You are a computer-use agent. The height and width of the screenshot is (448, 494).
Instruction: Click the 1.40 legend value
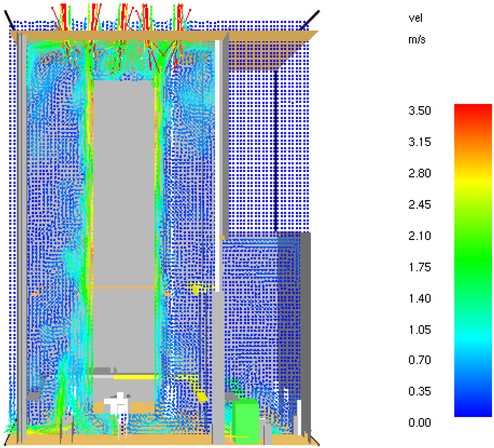tap(419, 298)
